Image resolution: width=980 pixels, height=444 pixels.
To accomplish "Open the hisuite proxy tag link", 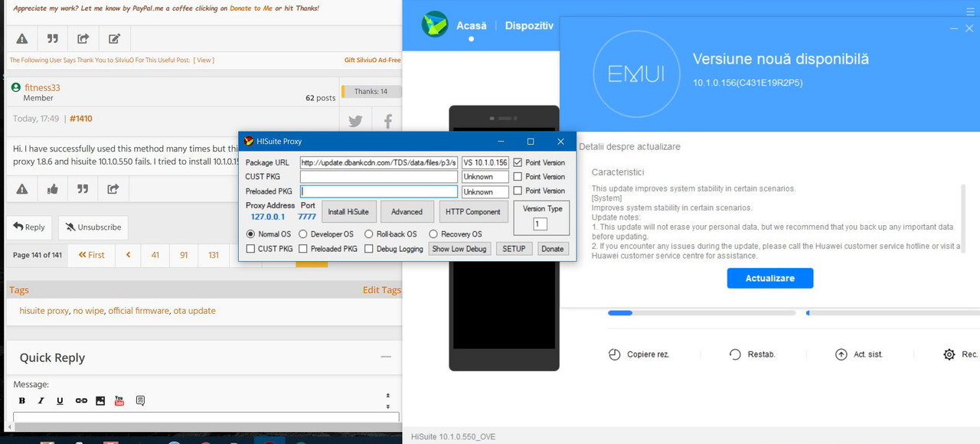I will coord(44,311).
